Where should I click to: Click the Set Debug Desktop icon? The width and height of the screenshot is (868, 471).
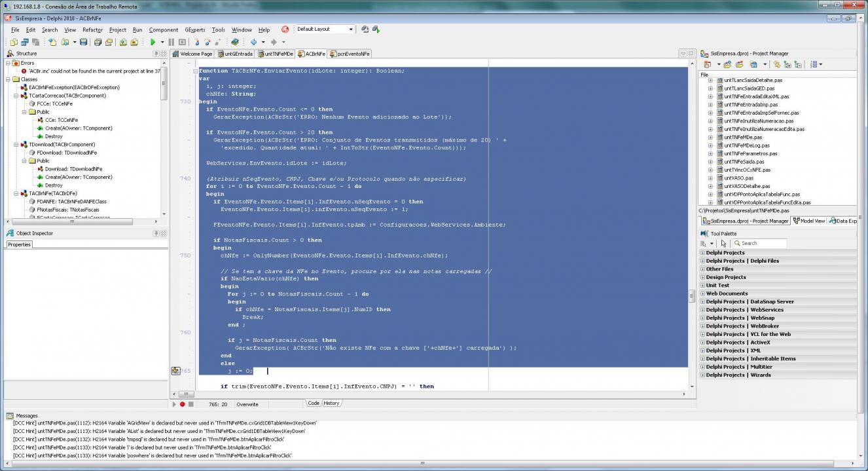pos(376,29)
